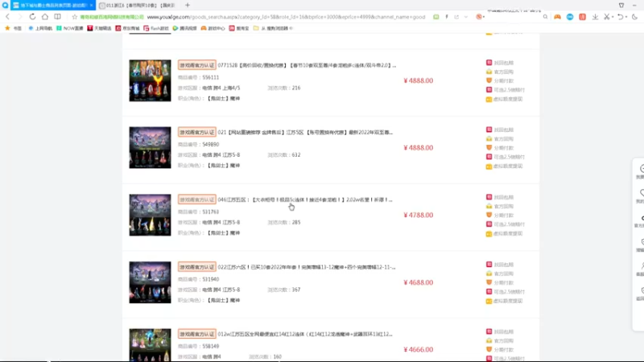This screenshot has height=362, width=644.
Task: Open the red square extension icon
Action: coord(582,17)
